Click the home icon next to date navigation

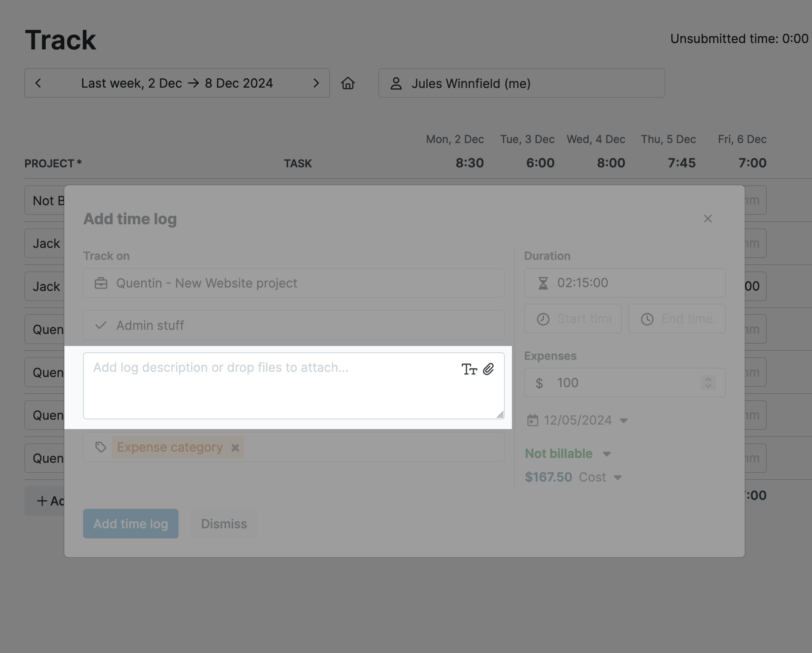(x=348, y=83)
